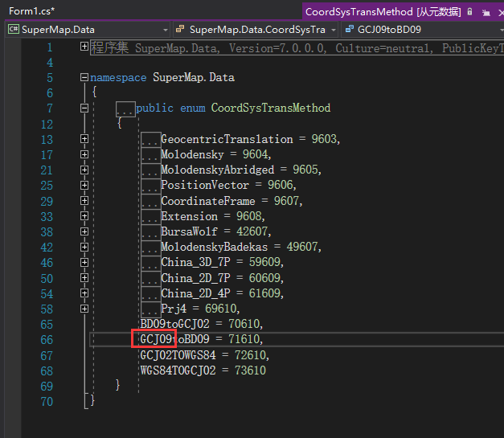The height and width of the screenshot is (438, 504).
Task: Expand collapsed comment for MolodenskyBadekas
Action: click(x=84, y=247)
